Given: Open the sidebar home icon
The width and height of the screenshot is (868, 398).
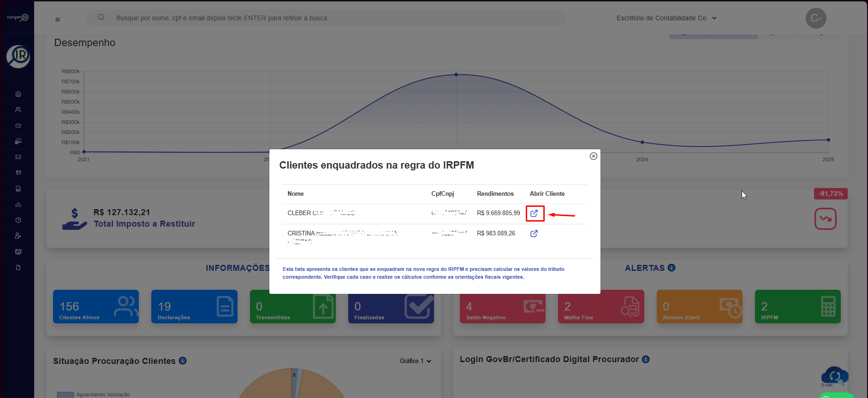Looking at the screenshot, I should [18, 94].
